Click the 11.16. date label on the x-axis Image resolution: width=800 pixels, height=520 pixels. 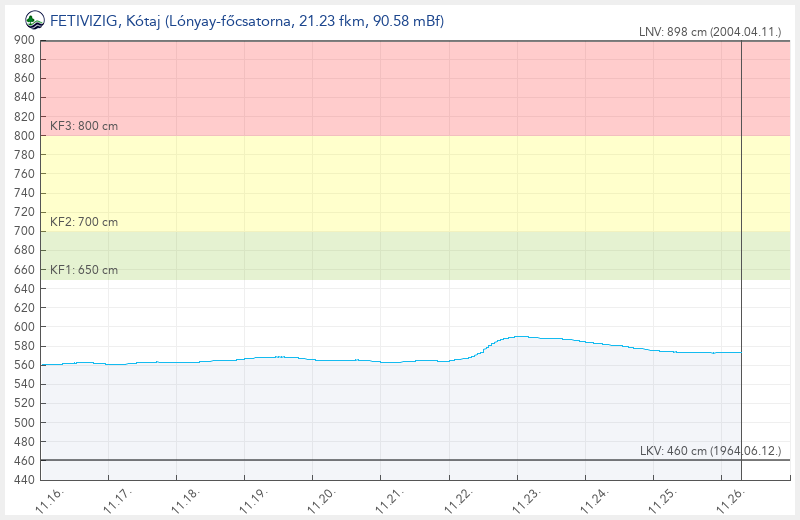click(x=51, y=499)
